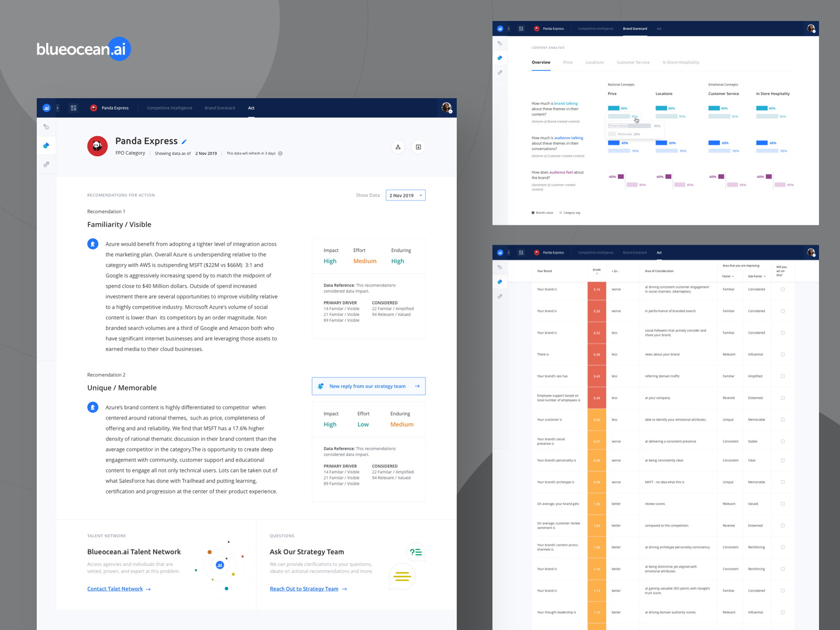This screenshot has height=630, width=840.
Task: Switch to Competitive Intelligence tab in the recommendations window
Action: pyautogui.click(x=170, y=108)
